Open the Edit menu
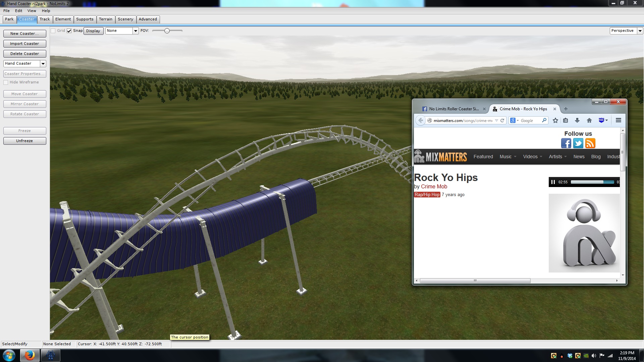The height and width of the screenshot is (362, 644). click(x=18, y=11)
